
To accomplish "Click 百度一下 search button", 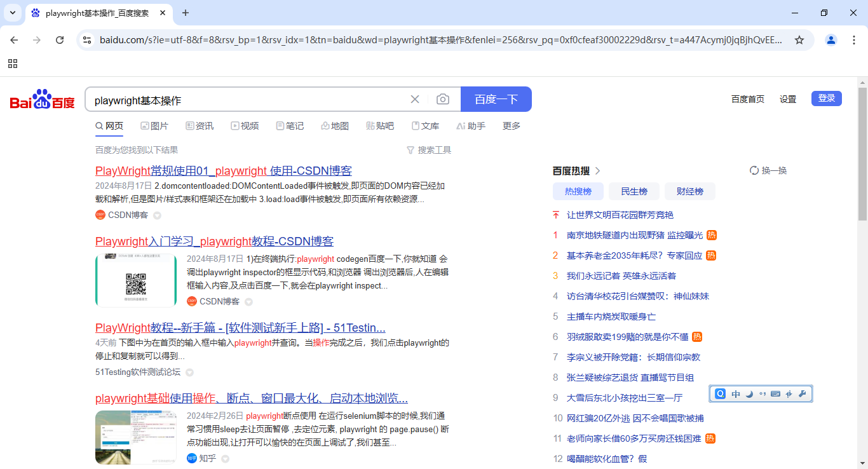I will 496,99.
